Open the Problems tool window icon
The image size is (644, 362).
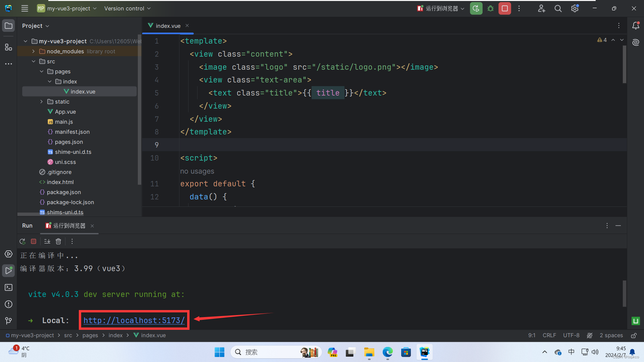click(8, 304)
